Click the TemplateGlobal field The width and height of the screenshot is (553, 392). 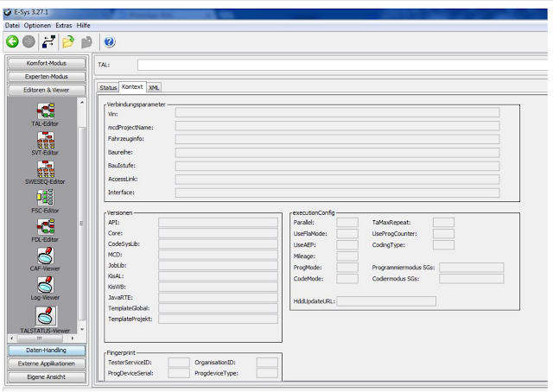(218, 308)
